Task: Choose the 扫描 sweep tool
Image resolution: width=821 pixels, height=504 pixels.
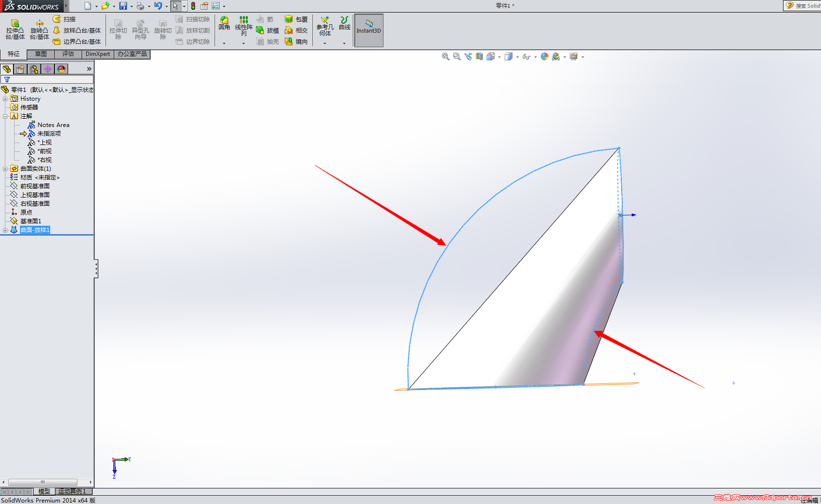Action: coord(64,19)
